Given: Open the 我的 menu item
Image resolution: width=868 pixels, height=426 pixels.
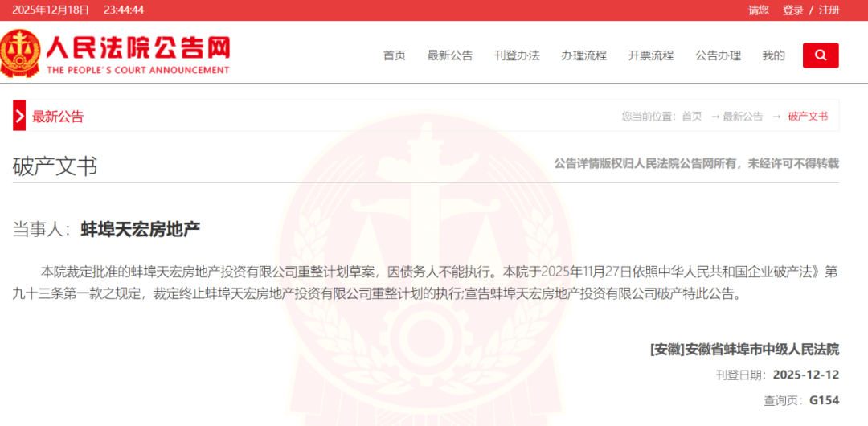Looking at the screenshot, I should [x=773, y=55].
